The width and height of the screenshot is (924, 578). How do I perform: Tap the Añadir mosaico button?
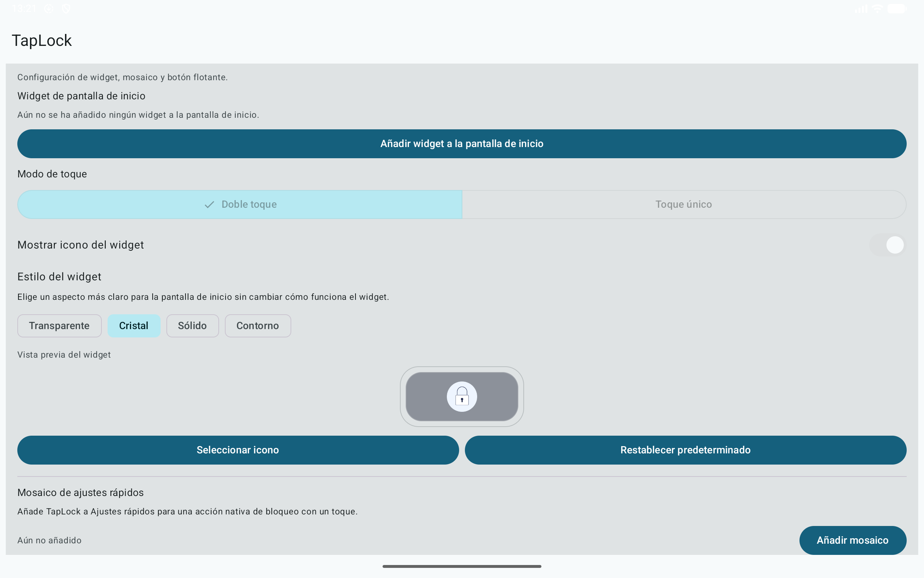pyautogui.click(x=853, y=540)
